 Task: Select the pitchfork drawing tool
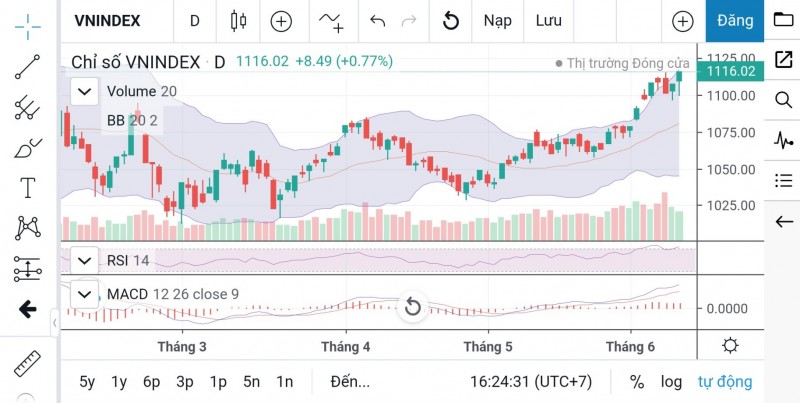pyautogui.click(x=28, y=107)
